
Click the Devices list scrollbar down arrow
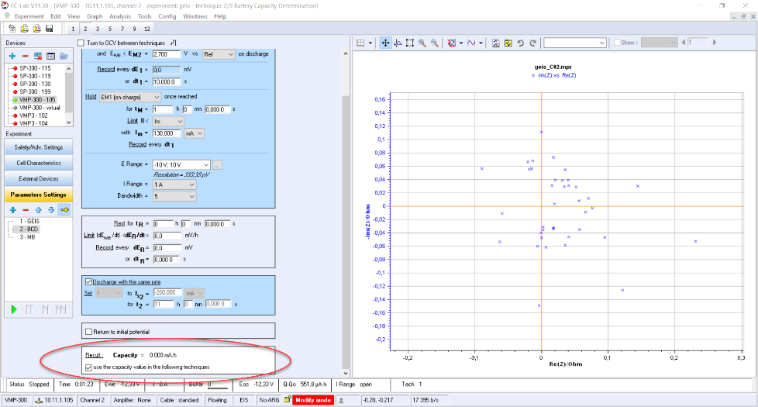point(69,123)
